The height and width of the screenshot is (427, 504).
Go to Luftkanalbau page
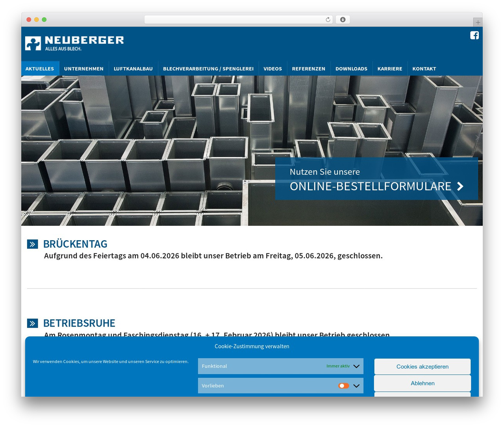(x=133, y=69)
